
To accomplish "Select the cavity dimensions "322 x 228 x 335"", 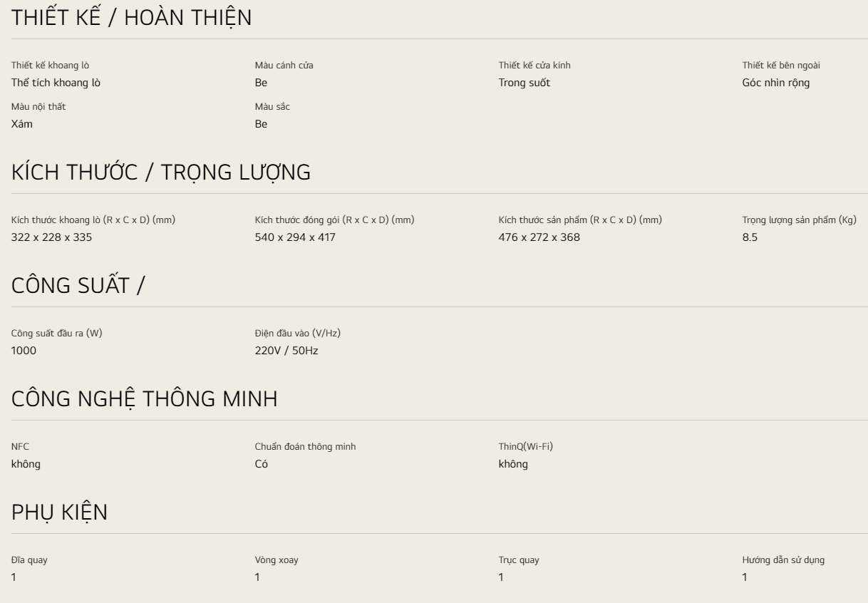I will [51, 237].
